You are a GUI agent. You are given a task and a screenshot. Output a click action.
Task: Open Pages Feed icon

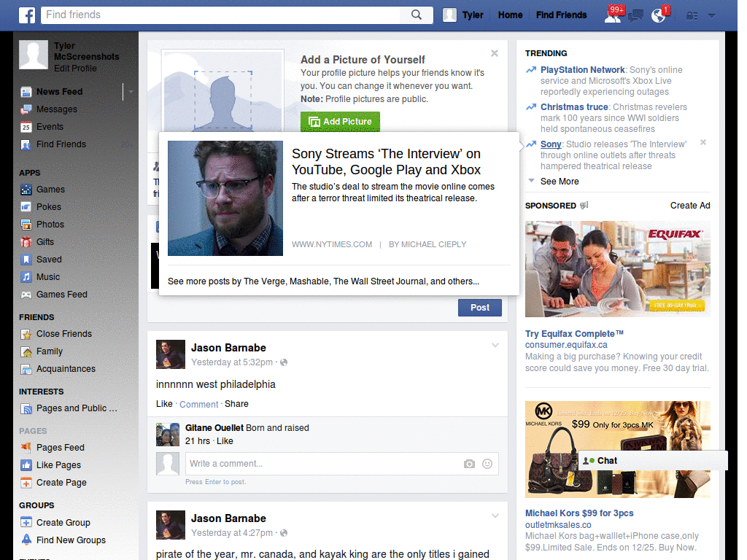tap(26, 448)
